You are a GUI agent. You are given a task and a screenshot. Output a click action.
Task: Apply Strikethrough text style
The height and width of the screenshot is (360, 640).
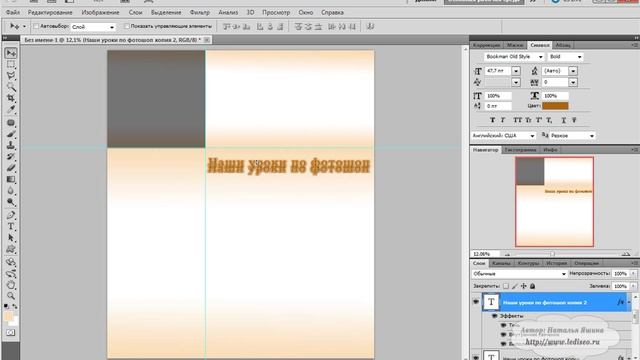pyautogui.click(x=574, y=120)
